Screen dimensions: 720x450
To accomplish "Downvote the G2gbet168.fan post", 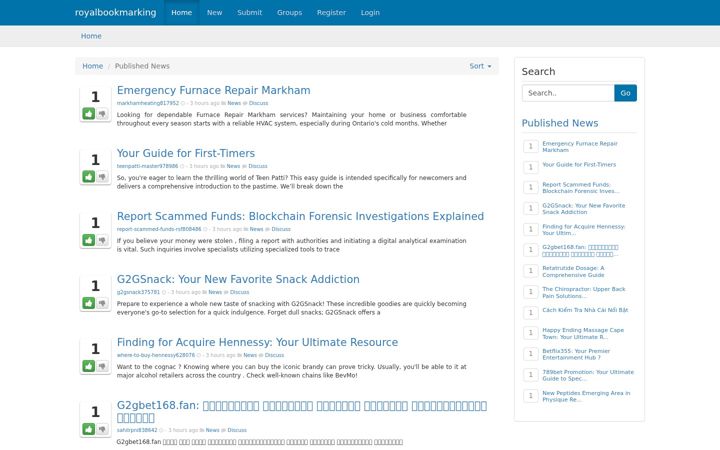I will (x=102, y=429).
